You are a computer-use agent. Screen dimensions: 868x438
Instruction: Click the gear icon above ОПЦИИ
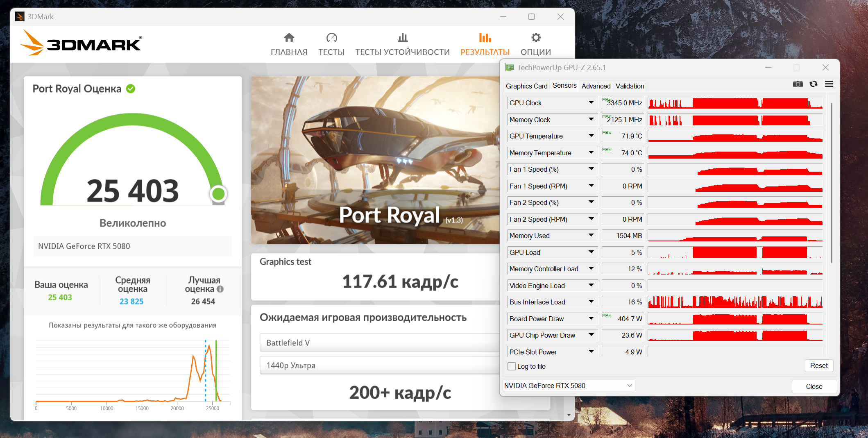click(536, 38)
